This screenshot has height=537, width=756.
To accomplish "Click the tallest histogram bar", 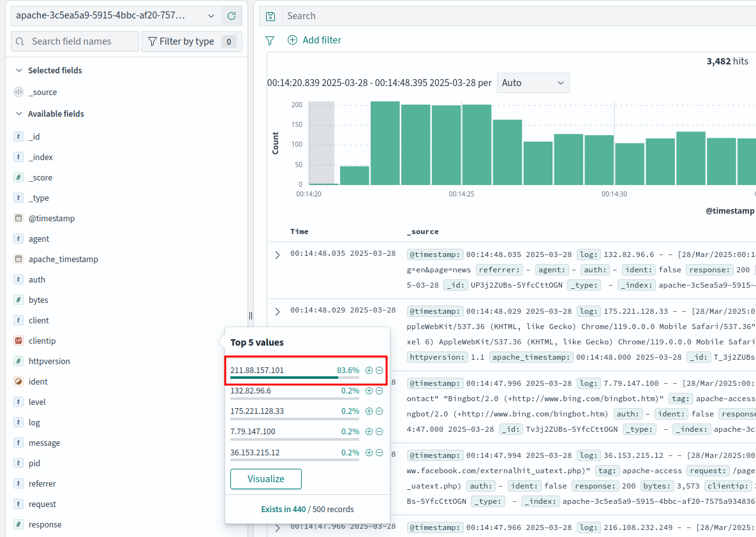I will pos(385,143).
